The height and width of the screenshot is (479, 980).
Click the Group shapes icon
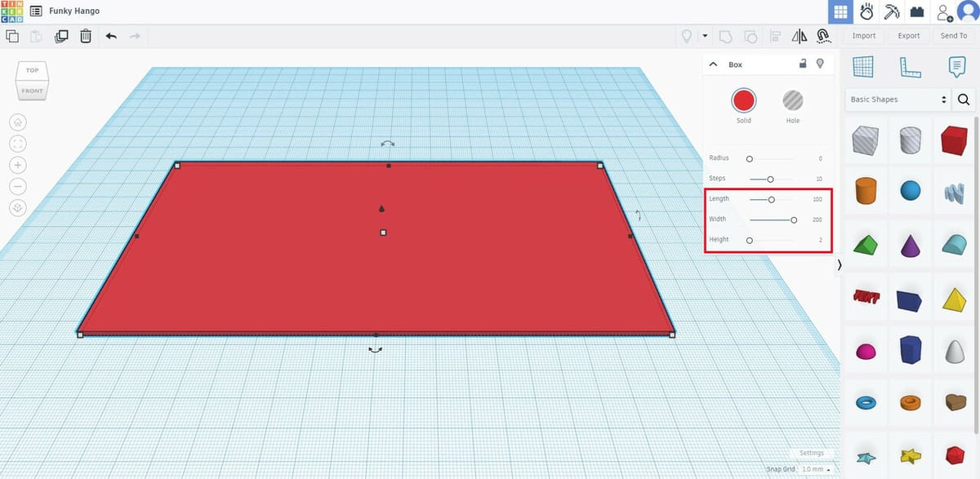tap(724, 36)
